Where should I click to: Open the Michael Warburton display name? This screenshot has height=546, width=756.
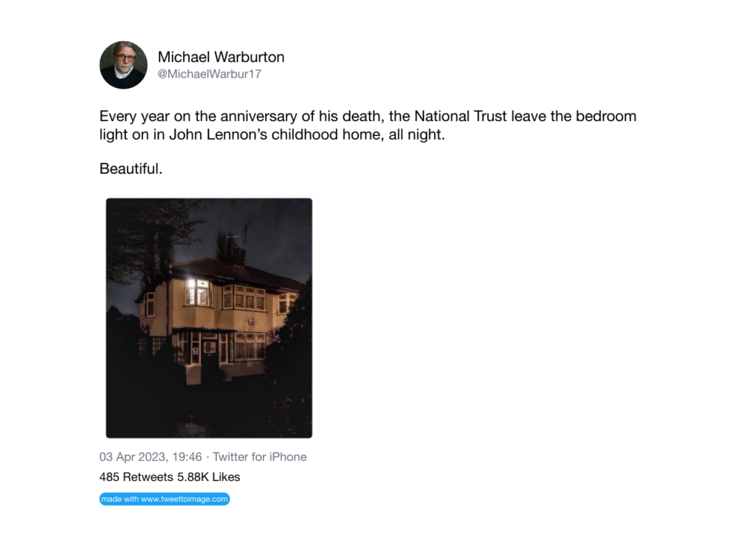(221, 57)
